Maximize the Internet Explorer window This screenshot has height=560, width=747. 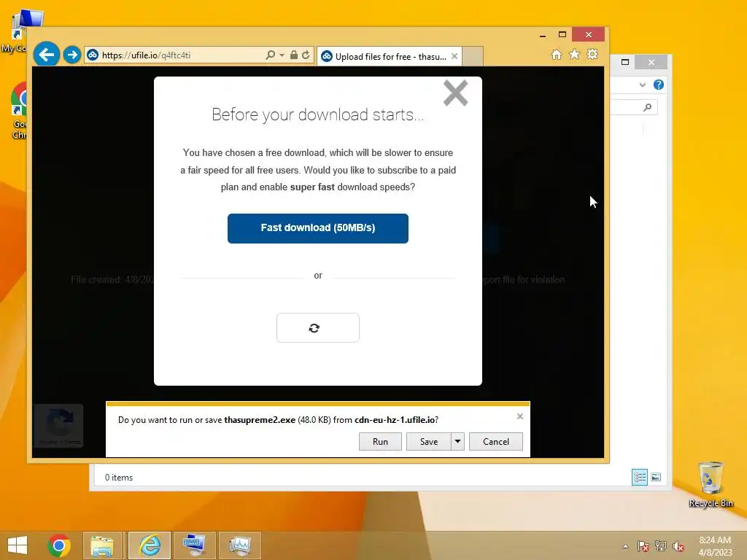[562, 34]
